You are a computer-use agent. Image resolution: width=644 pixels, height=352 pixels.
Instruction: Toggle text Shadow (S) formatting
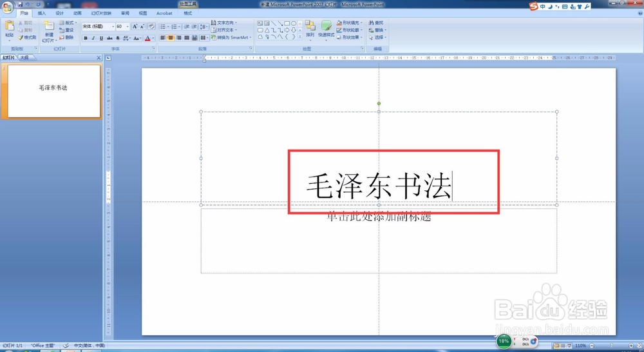pos(118,38)
